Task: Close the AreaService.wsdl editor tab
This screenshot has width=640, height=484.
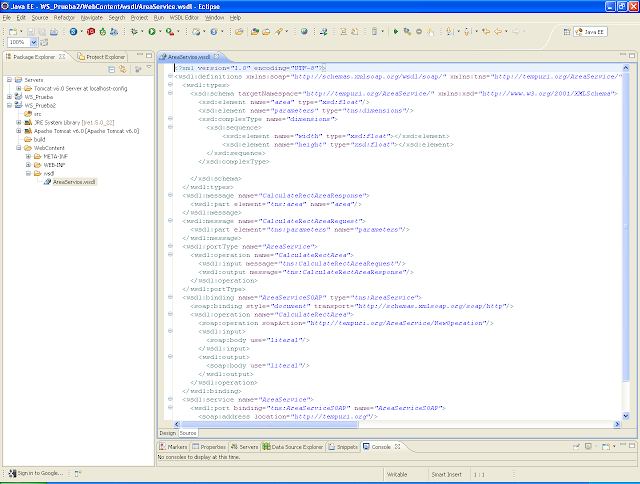Action: click(x=217, y=57)
